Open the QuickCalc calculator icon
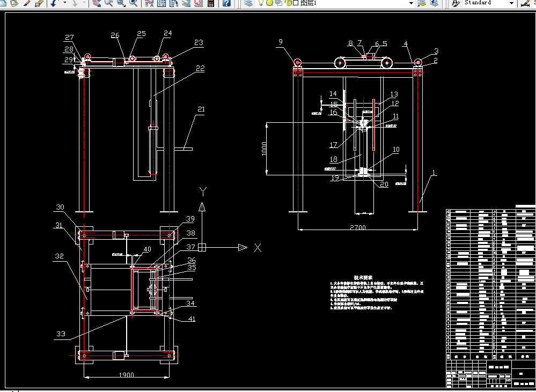 click(x=210, y=3)
